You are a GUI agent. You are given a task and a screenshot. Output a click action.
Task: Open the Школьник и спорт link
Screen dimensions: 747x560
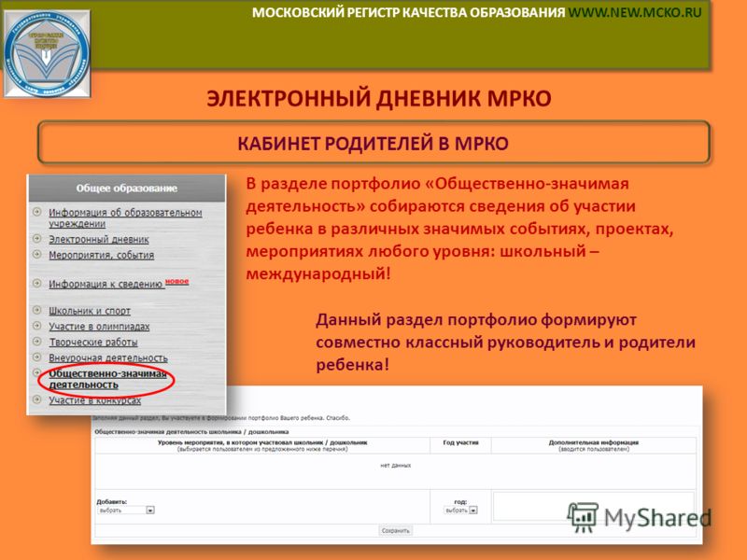click(x=90, y=311)
